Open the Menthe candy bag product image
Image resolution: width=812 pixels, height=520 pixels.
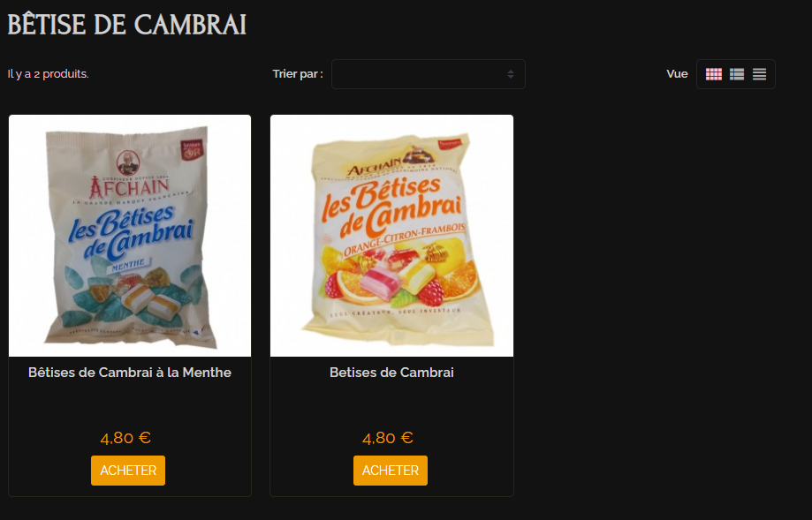pos(130,236)
